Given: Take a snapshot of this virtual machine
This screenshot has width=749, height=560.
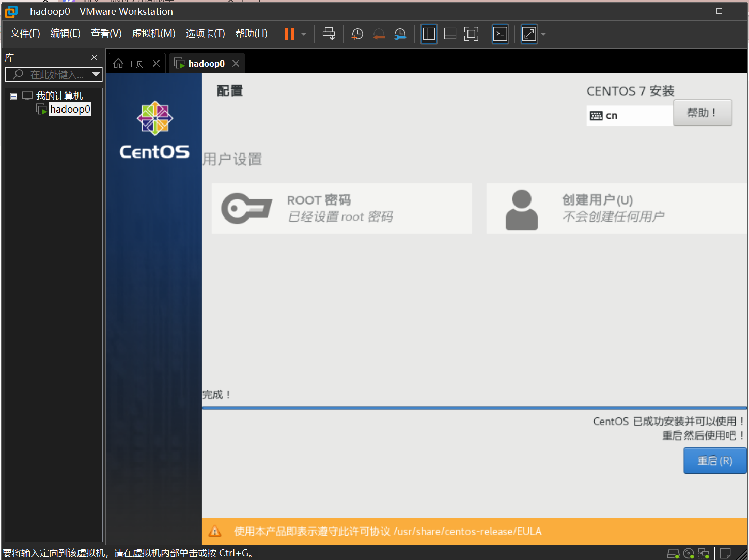Looking at the screenshot, I should pos(357,34).
